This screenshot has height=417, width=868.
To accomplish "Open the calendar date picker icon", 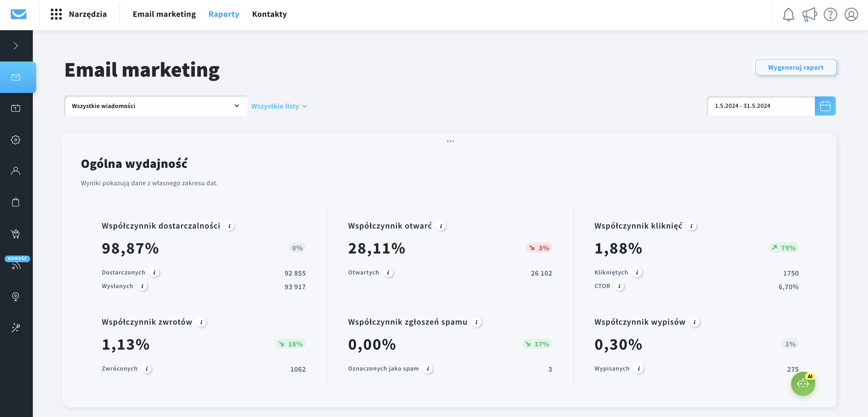I will coord(825,106).
